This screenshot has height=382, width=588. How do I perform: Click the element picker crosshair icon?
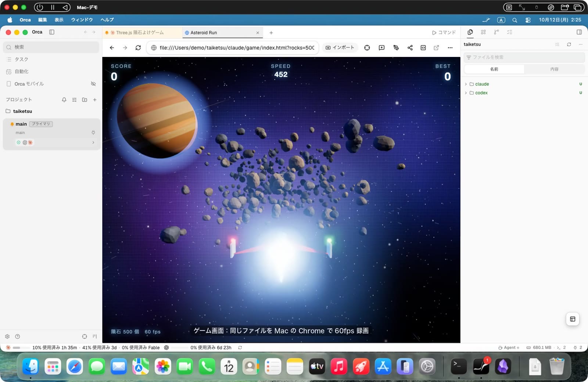click(x=367, y=48)
